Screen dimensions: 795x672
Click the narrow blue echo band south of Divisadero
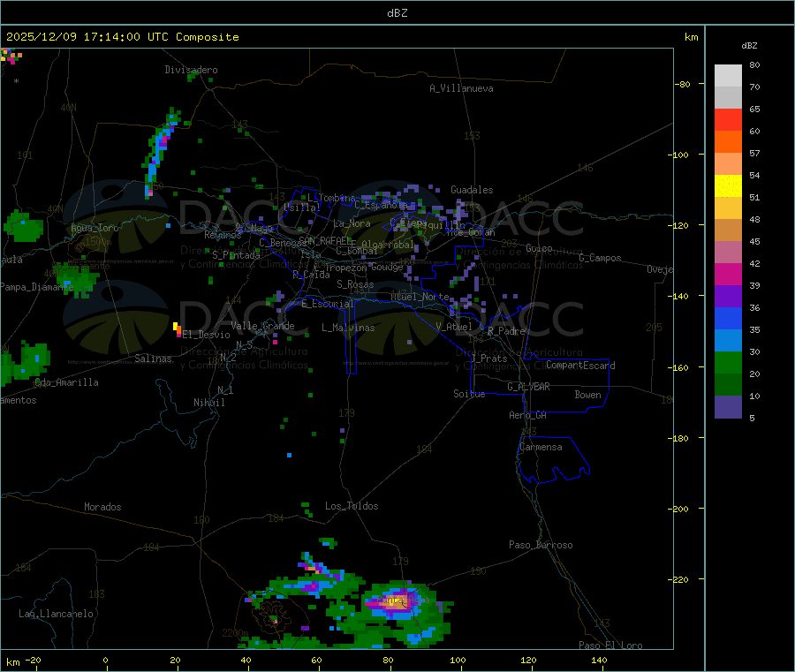point(161,151)
